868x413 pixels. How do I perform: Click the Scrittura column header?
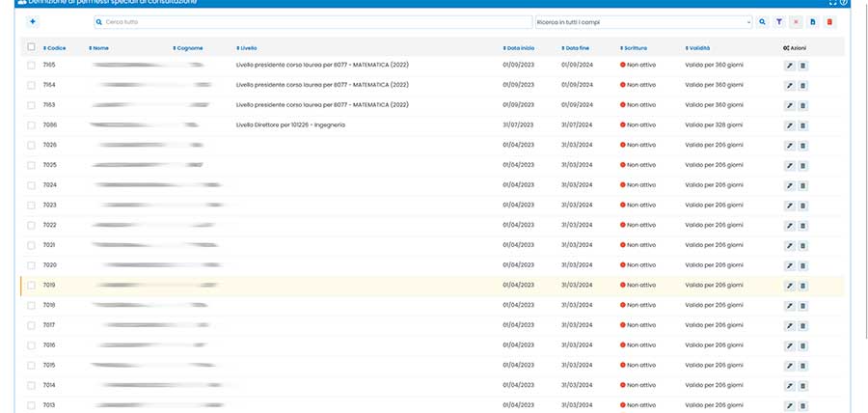coord(635,47)
